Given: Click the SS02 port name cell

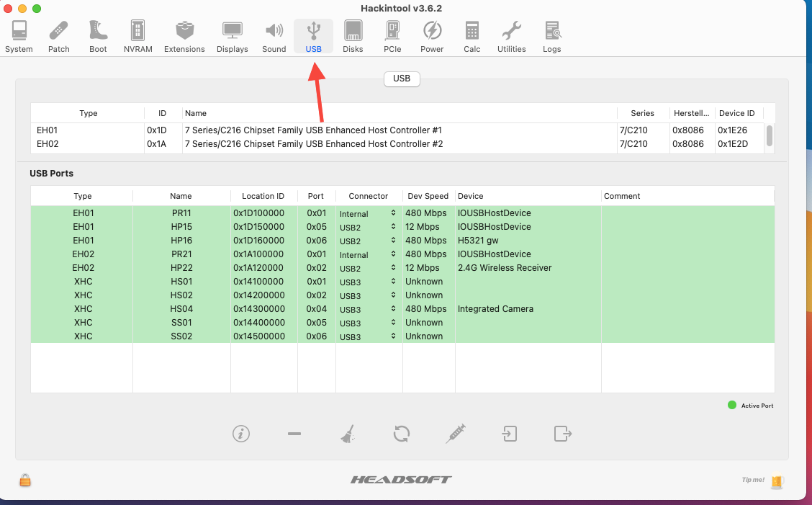Looking at the screenshot, I should [181, 336].
